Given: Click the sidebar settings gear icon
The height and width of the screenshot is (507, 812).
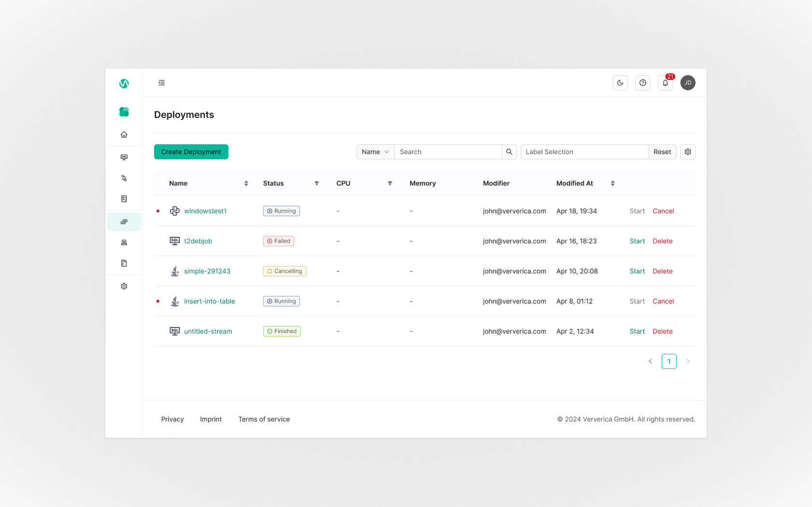Looking at the screenshot, I should point(124,286).
